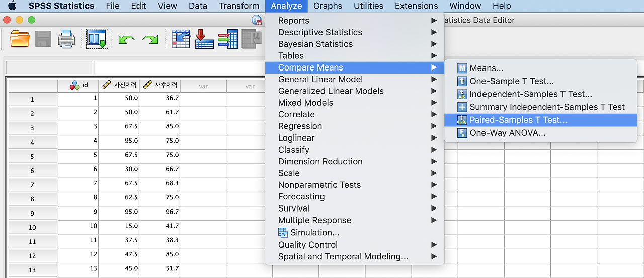Screen dimensions: 644x278
Task: Choose Means... in Compare Means submenu
Action: point(541,68)
